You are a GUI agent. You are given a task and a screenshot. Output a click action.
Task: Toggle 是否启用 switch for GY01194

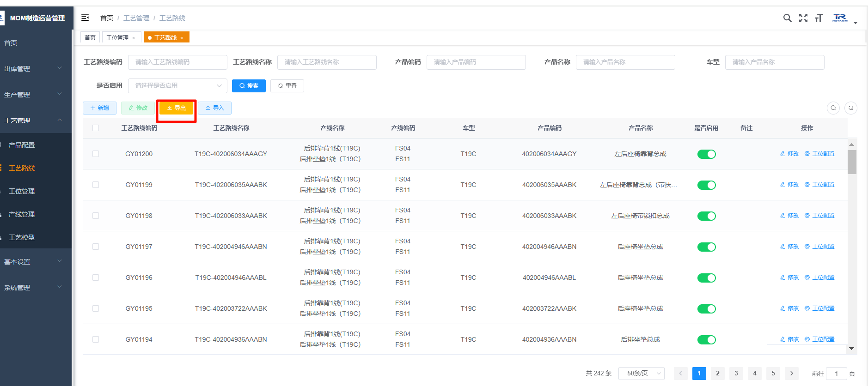(x=706, y=340)
